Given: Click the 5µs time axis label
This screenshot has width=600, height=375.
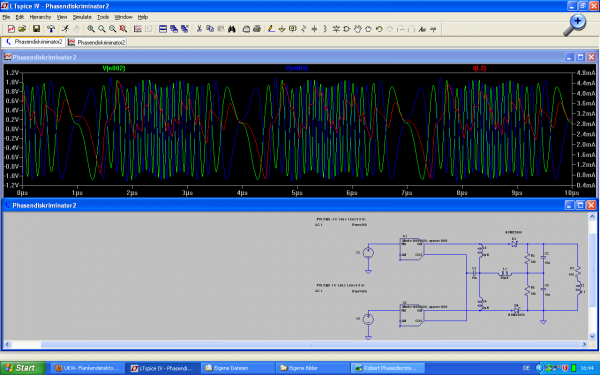Looking at the screenshot, I should 297,192.
